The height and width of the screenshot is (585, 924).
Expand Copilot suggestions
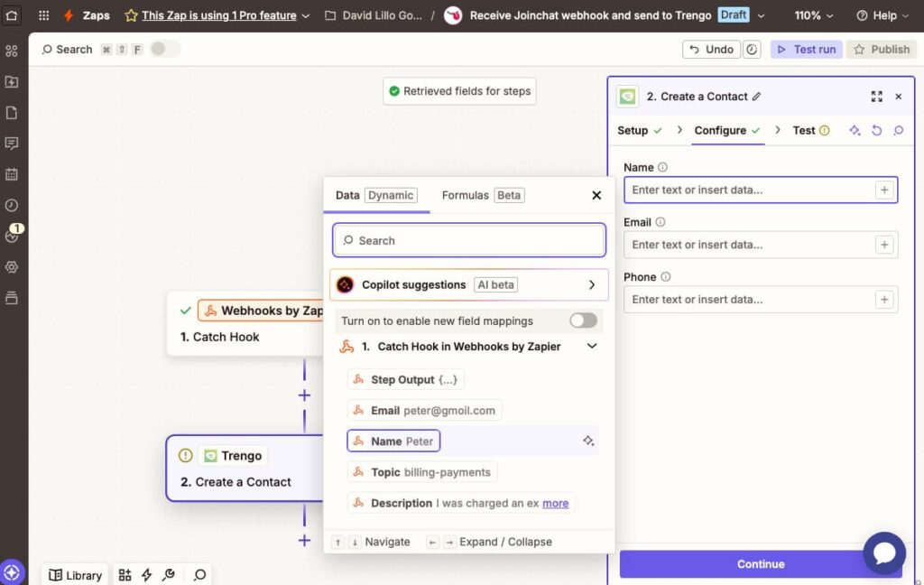pyautogui.click(x=469, y=285)
